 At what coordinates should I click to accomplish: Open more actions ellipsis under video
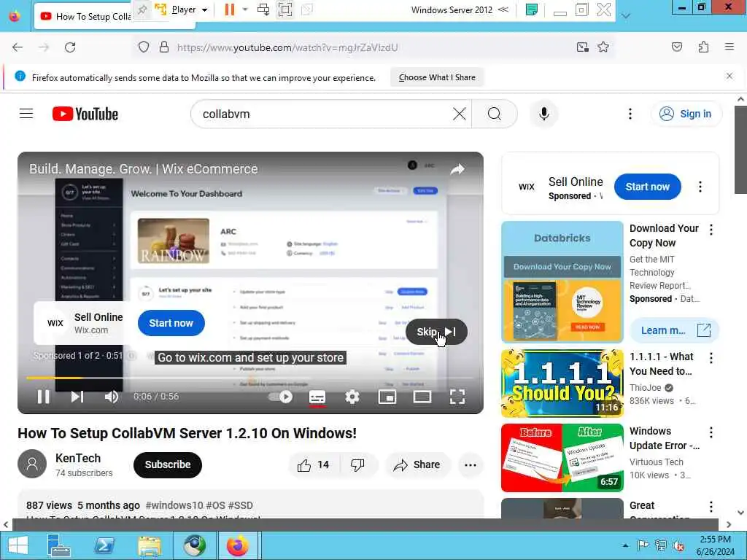pyautogui.click(x=471, y=465)
